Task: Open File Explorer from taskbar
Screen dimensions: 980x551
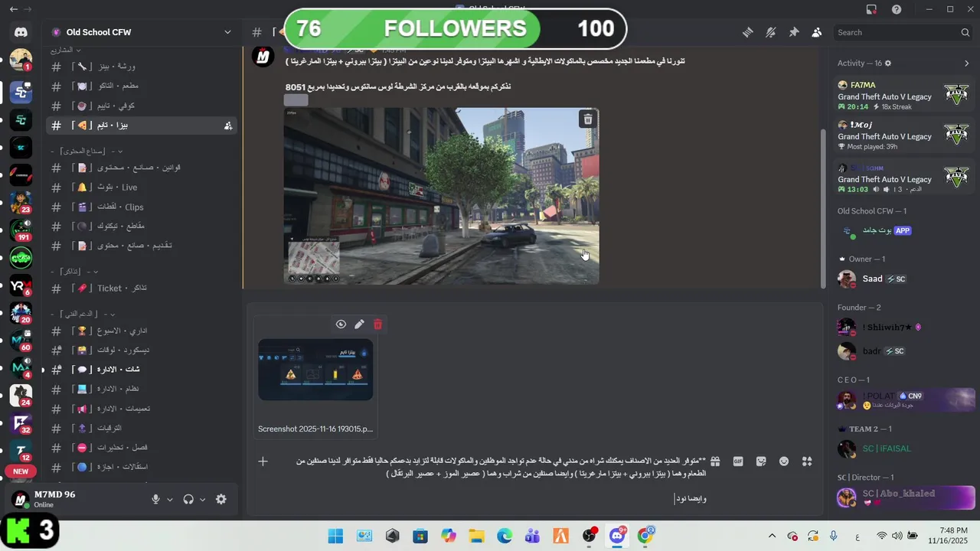Action: click(476, 536)
